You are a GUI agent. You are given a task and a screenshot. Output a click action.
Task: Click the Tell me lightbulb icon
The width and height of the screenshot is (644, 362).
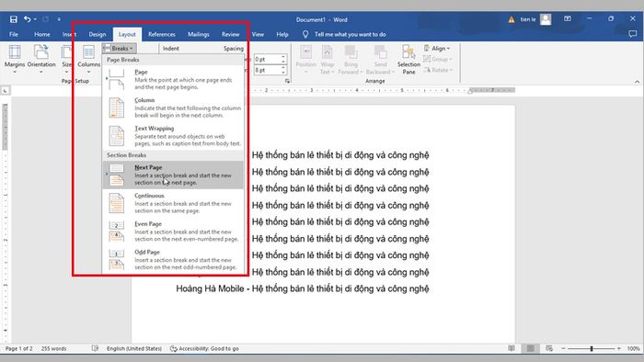(305, 34)
